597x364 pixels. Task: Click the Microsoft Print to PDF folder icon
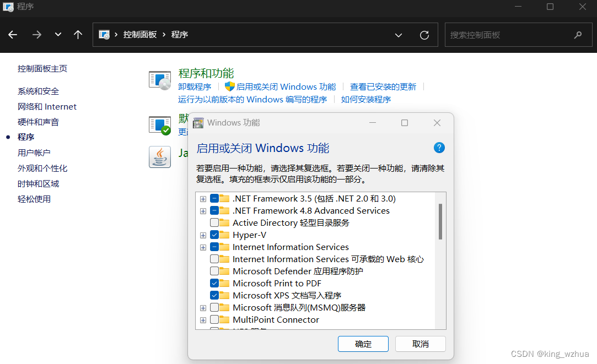[224, 284]
